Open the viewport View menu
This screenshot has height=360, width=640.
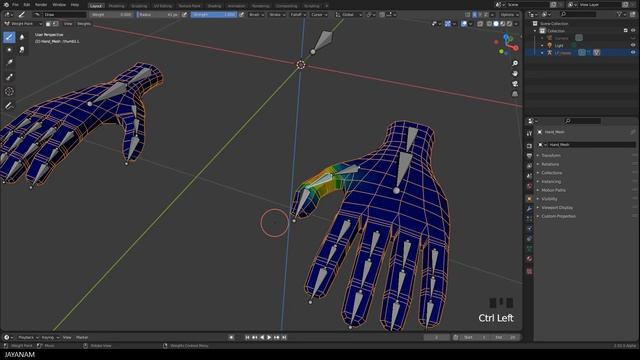pyautogui.click(x=67, y=24)
